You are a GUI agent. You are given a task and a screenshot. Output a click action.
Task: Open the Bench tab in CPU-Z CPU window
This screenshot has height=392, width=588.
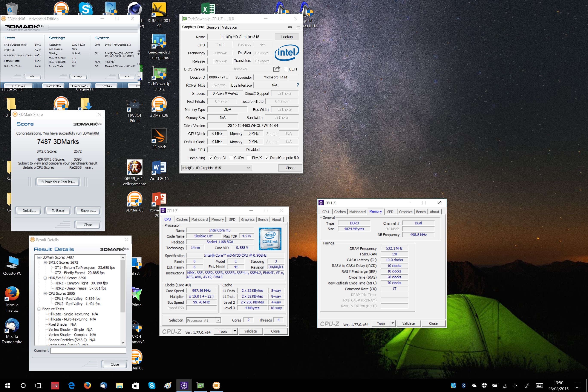point(263,219)
